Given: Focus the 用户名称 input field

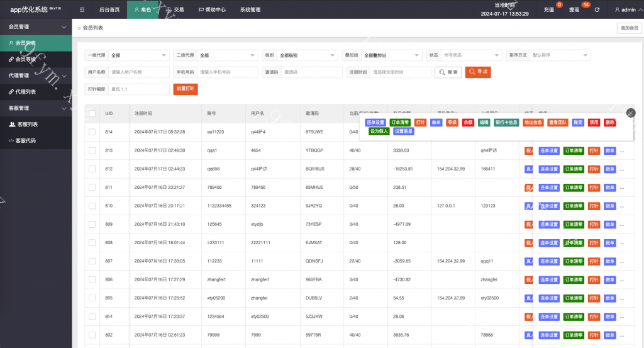Looking at the screenshot, I should tap(138, 72).
